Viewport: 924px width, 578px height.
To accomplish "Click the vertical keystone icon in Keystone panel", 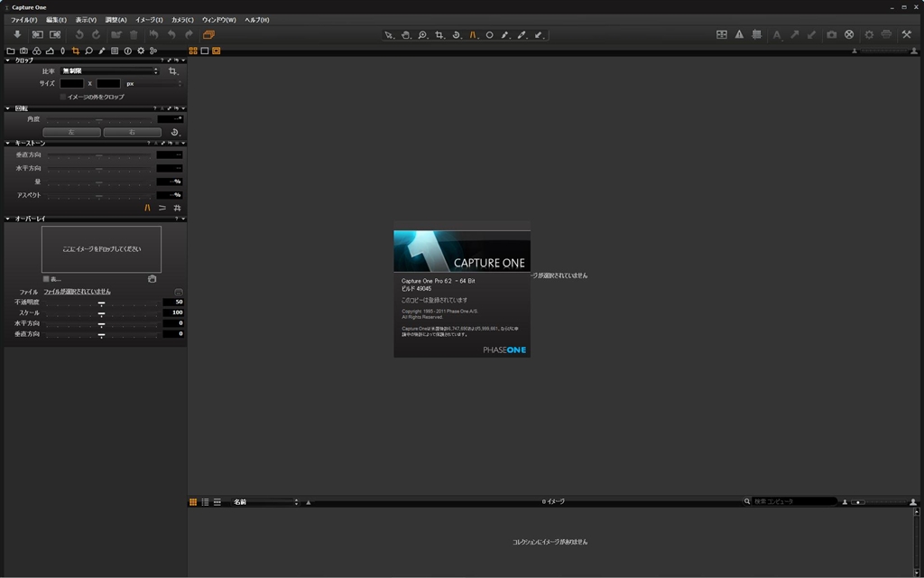I will click(x=147, y=208).
